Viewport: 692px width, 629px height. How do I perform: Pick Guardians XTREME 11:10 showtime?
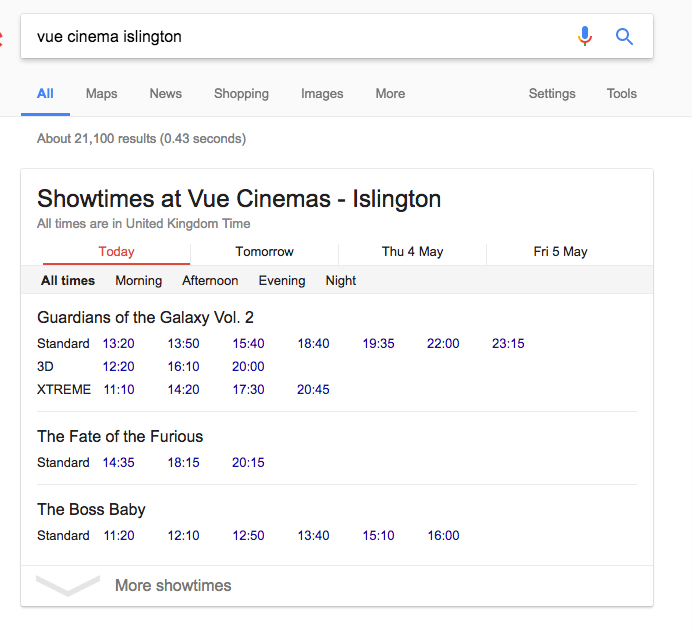[x=119, y=389]
